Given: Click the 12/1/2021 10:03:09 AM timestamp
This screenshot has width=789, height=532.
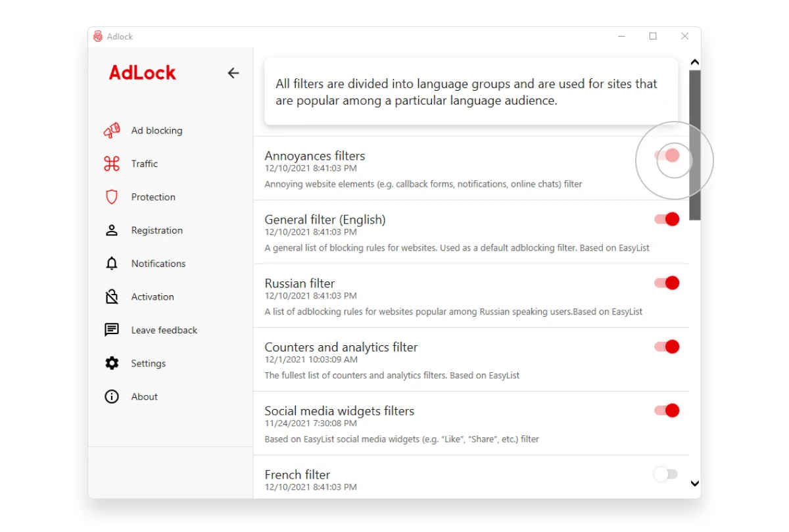Looking at the screenshot, I should [x=311, y=360].
